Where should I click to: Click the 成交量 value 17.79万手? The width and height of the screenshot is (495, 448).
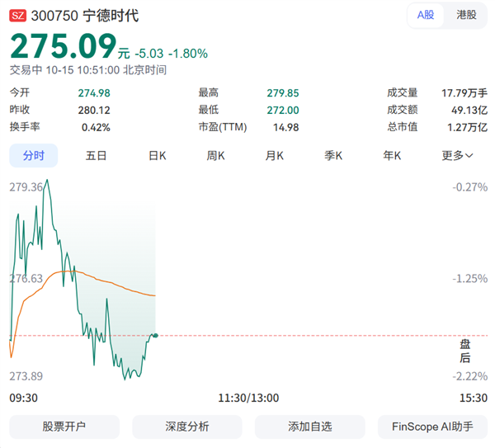464,93
